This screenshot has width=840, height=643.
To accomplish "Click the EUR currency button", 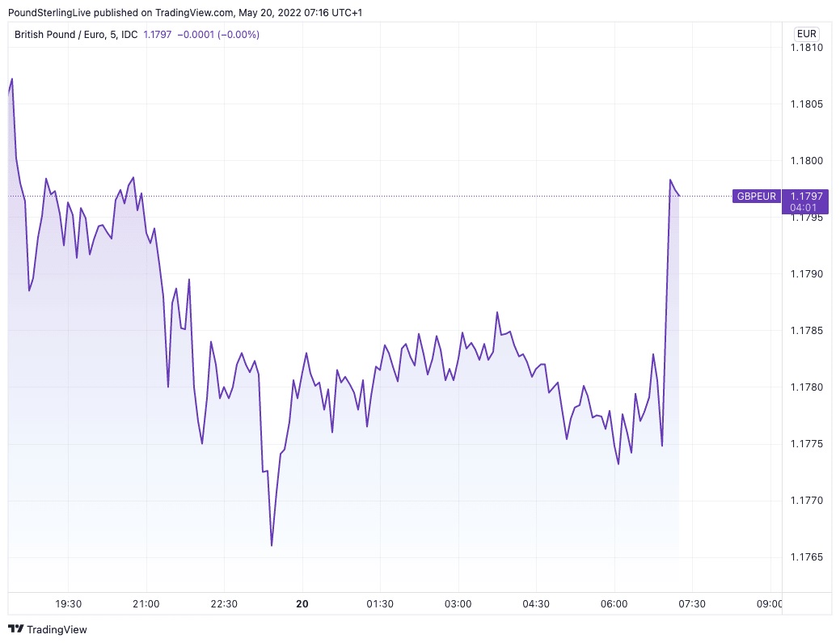I will (806, 34).
